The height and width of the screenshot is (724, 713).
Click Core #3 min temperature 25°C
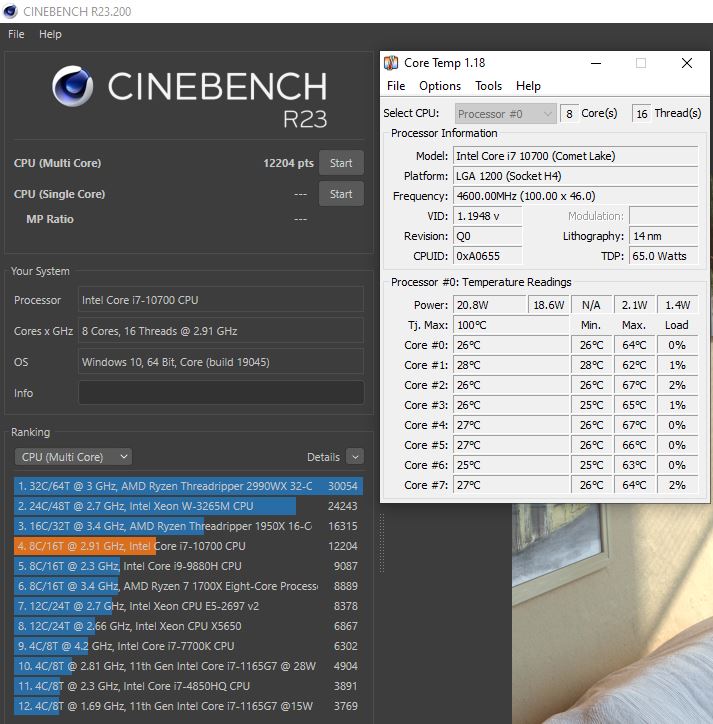pyautogui.click(x=592, y=405)
